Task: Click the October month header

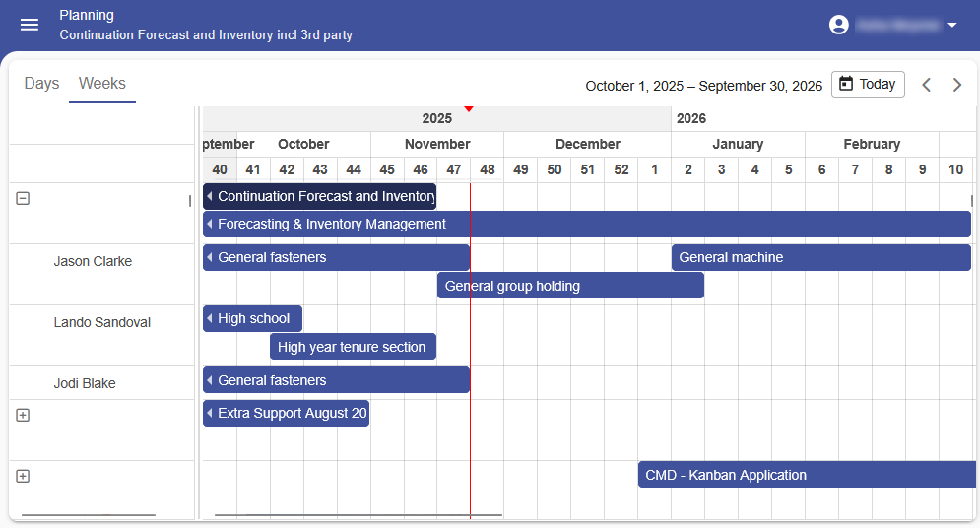Action: [303, 145]
